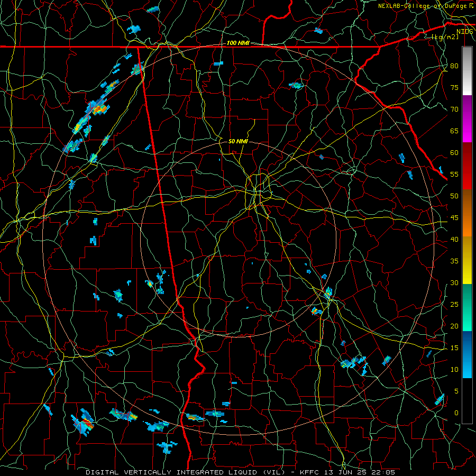476x476 pixels.
Task: Click the 15 value on the scale
Action: [x=454, y=348]
